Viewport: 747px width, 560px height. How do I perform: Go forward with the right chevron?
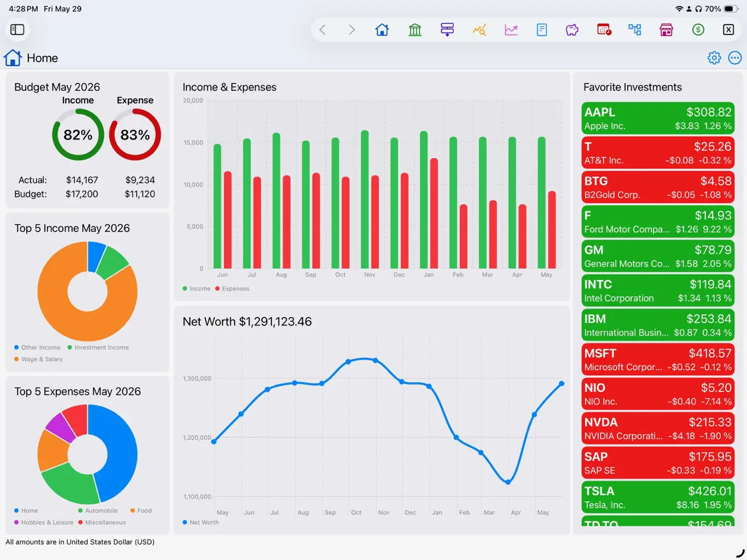click(351, 30)
